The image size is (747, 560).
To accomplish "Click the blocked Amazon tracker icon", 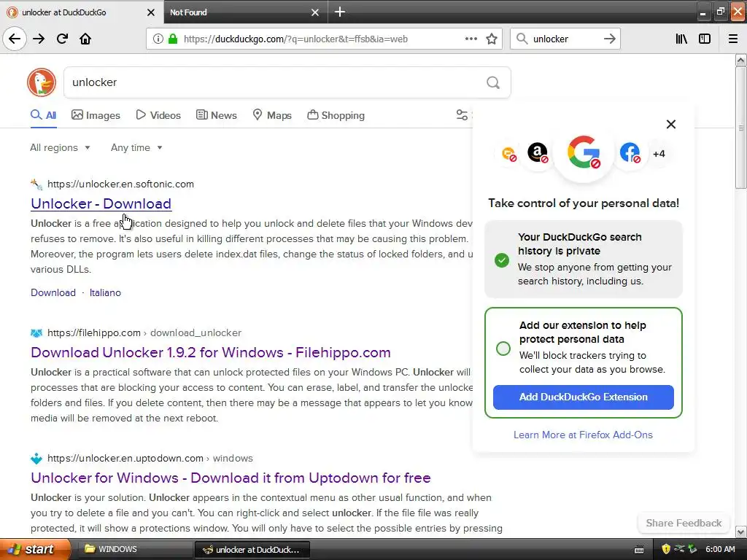I will 538,153.
